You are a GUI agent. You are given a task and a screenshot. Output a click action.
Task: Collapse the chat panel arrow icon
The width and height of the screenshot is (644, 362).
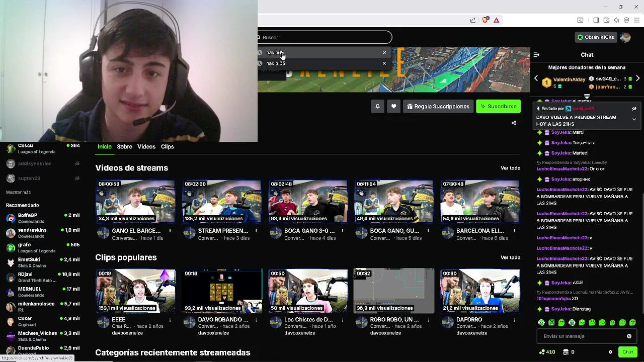pos(536,55)
